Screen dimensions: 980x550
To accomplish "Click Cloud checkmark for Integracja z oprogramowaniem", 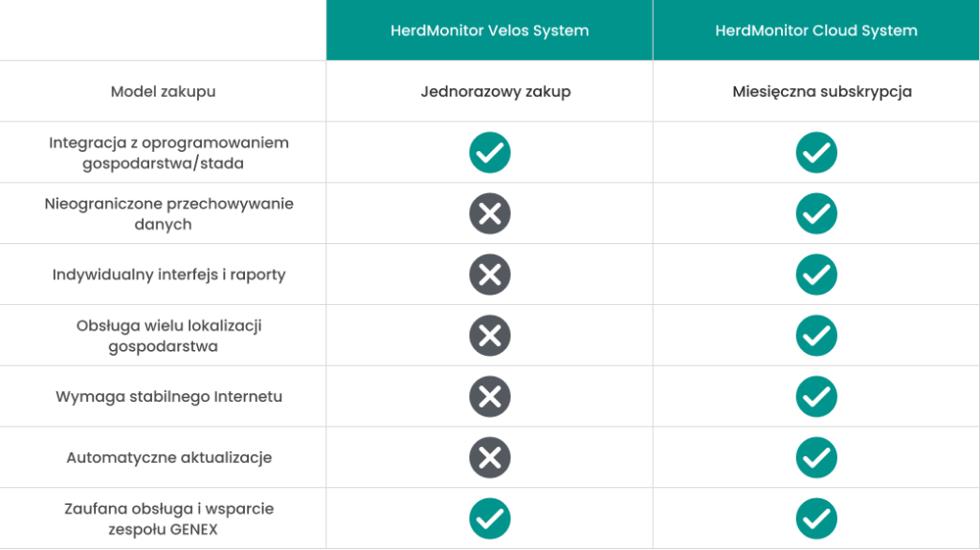I will pyautogui.click(x=816, y=153).
